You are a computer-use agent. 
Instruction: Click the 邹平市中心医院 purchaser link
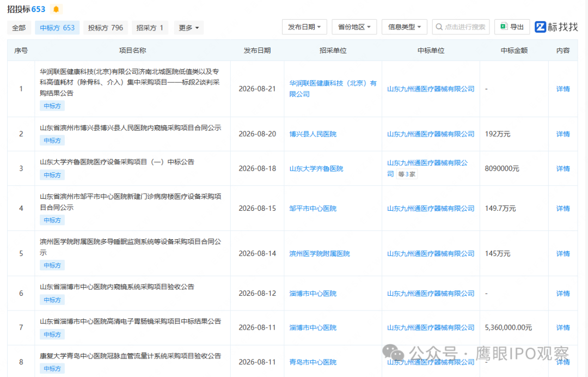click(x=313, y=208)
